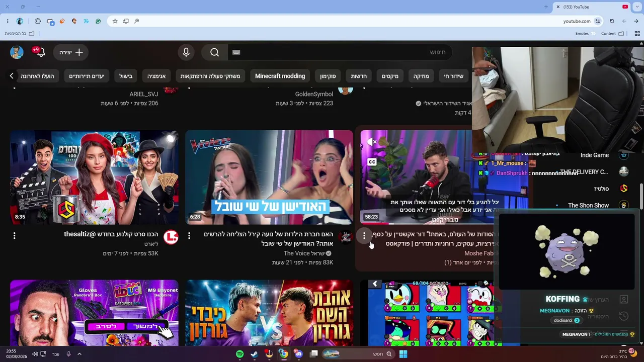Click the browser address bar showing youtube.com
Screen dimensions: 644x362
coord(355,21)
